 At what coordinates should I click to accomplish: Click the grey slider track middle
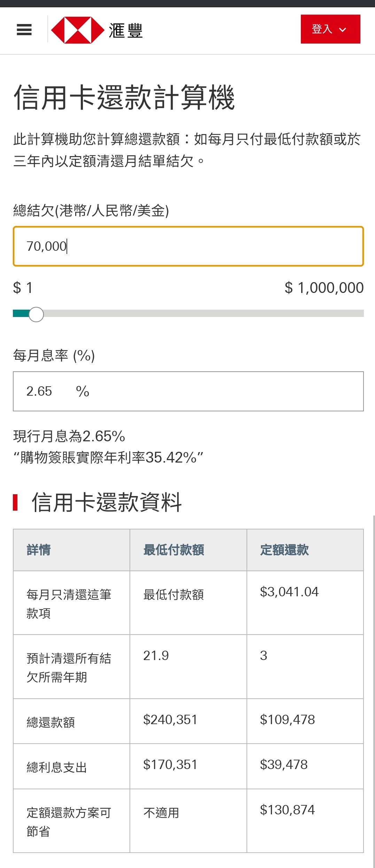click(204, 313)
